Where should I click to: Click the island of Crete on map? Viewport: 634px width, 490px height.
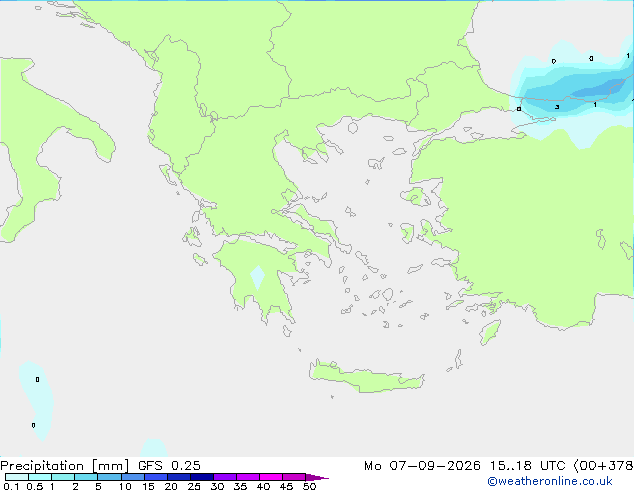366,377
